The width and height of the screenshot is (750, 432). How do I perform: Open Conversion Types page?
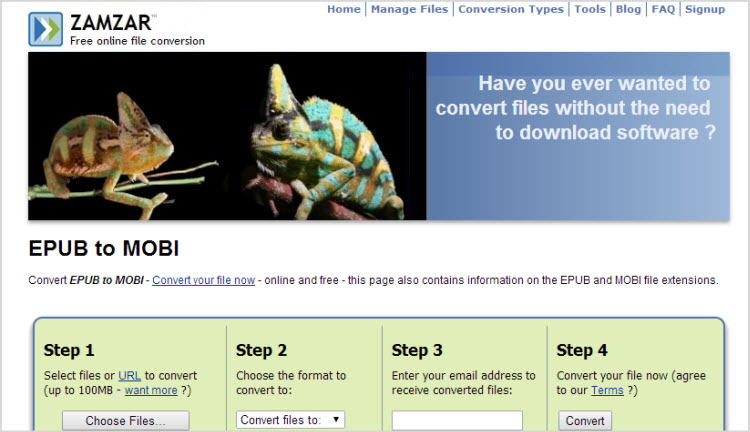tap(511, 9)
